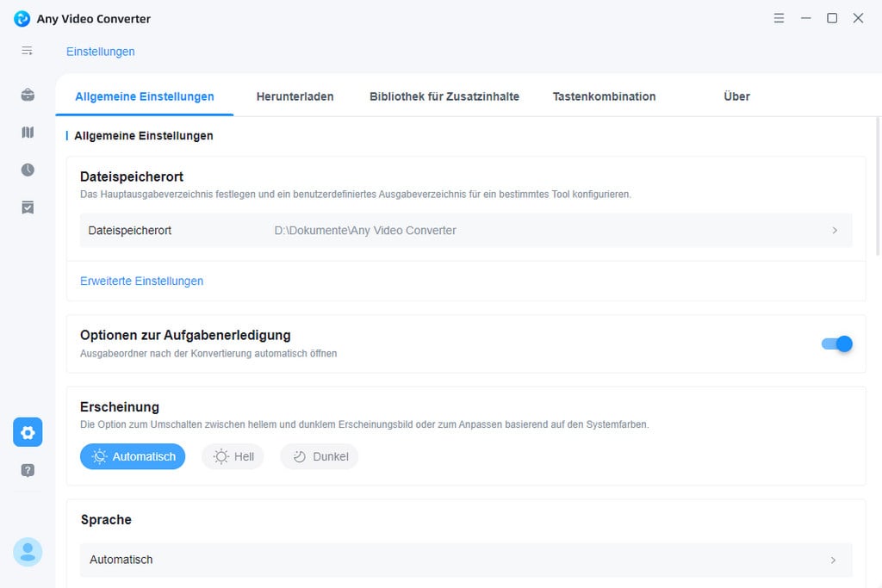Viewport: 882px width, 588px height.
Task: Click the D:\Dokumente\Any Video Converter path text
Action: click(365, 231)
